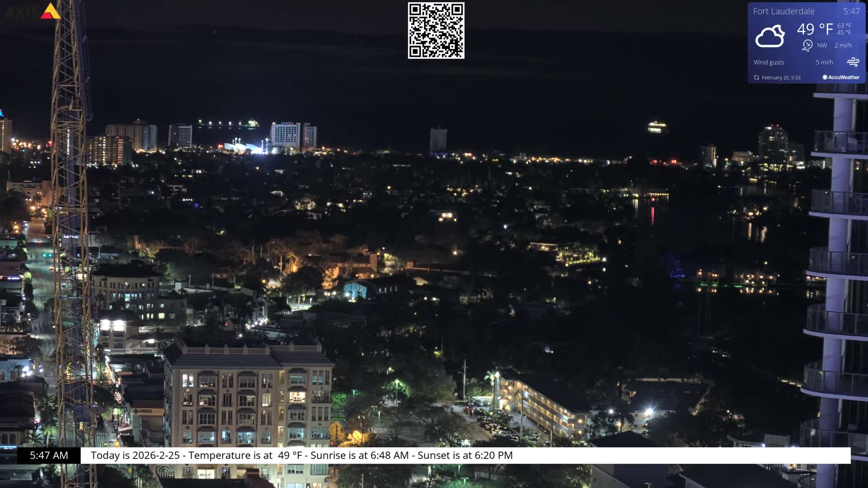Image resolution: width=868 pixels, height=488 pixels.
Task: Click the QR code overlay
Action: (436, 31)
